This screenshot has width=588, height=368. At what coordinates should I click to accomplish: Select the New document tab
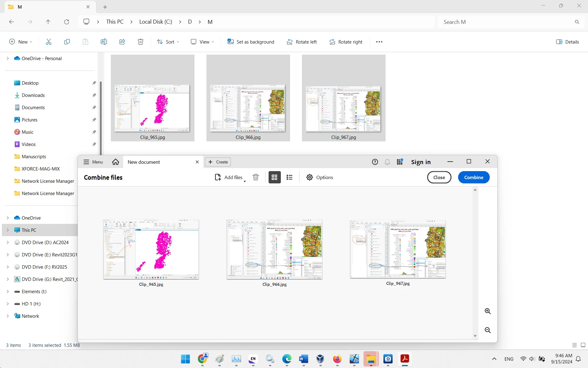click(x=144, y=162)
